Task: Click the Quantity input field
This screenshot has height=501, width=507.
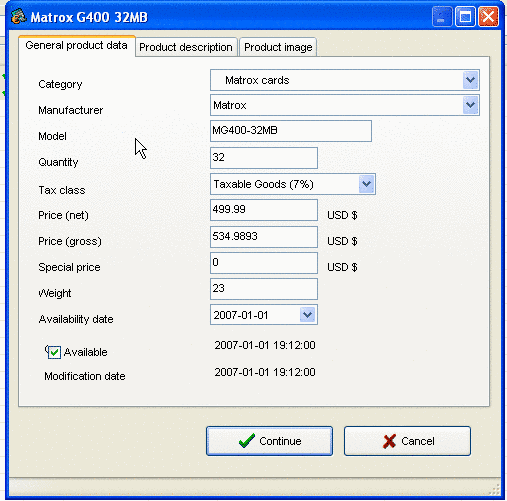Action: (x=264, y=158)
